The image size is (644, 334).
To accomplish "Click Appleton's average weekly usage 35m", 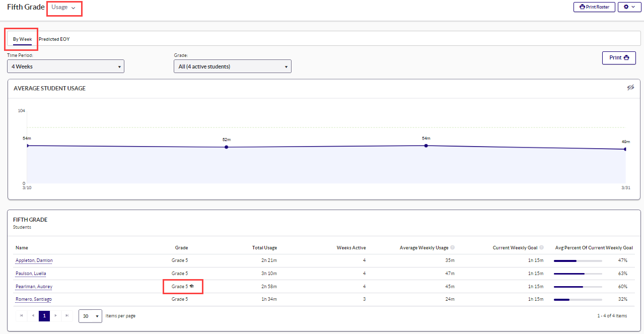I will 450,260.
